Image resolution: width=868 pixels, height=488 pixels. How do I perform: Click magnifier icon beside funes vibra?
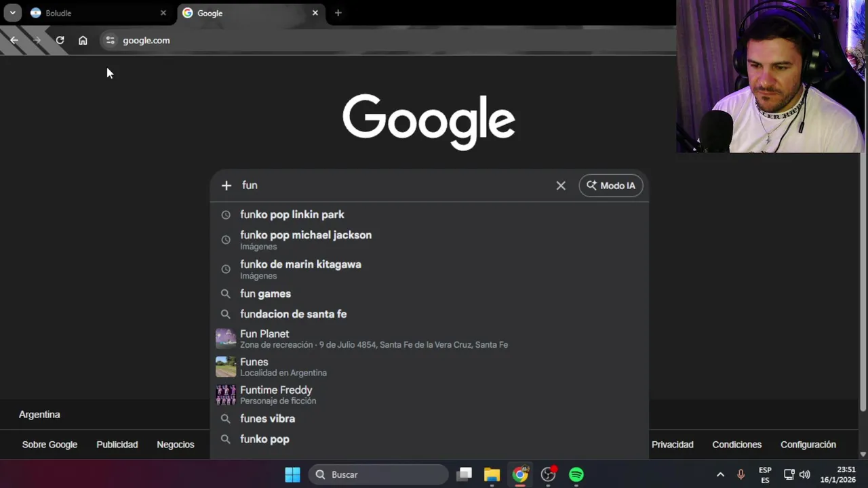point(226,419)
